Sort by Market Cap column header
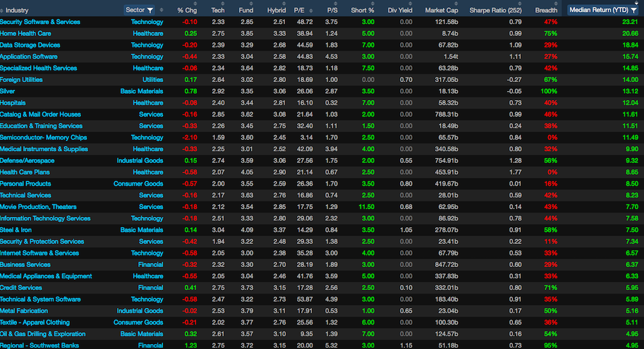The width and height of the screenshot is (644, 349). 442,10
